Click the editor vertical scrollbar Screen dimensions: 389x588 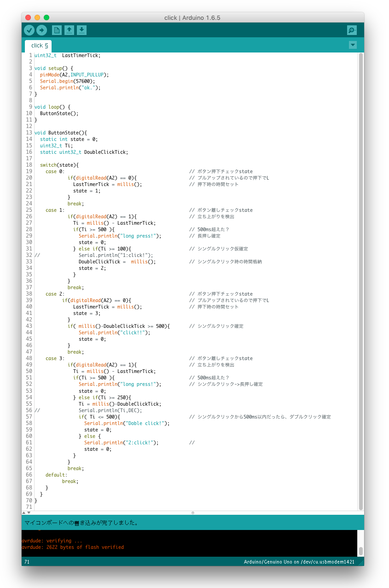[361, 281]
